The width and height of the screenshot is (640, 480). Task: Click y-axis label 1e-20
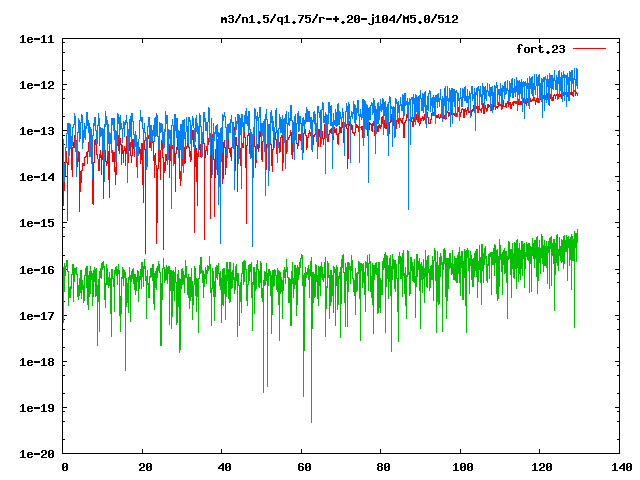click(x=37, y=454)
